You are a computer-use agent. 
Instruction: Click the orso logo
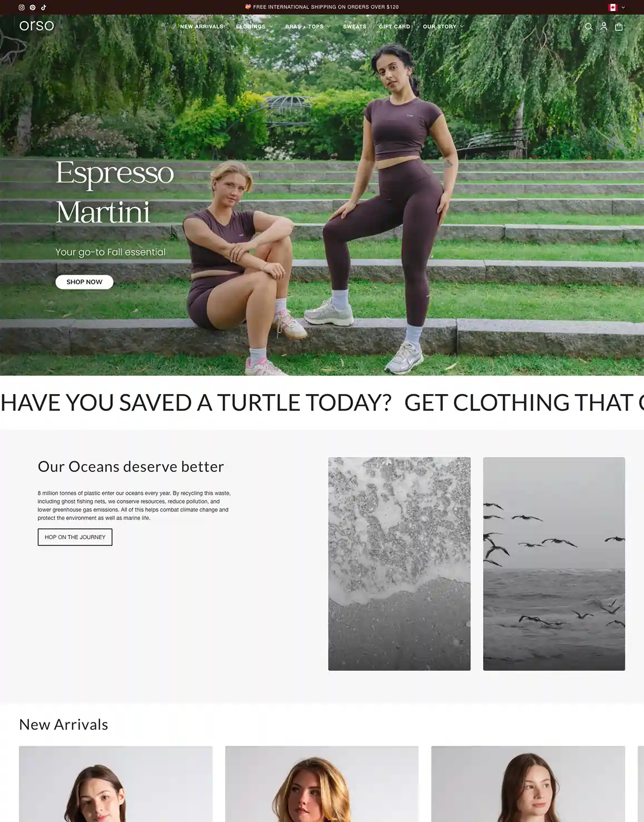(37, 26)
